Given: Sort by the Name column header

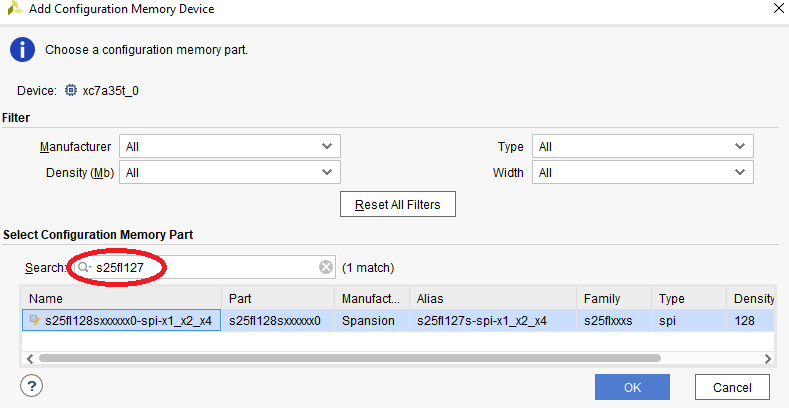Looking at the screenshot, I should 120,298.
